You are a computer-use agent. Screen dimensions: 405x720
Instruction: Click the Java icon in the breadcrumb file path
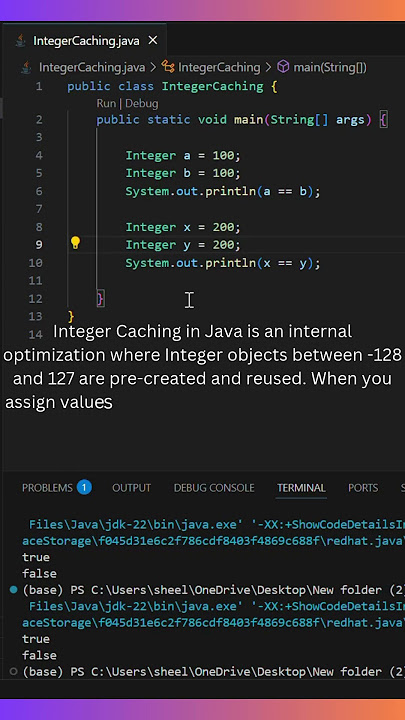pos(27,68)
